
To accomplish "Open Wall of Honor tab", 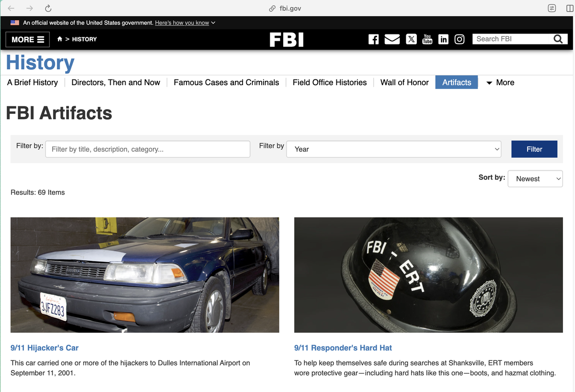I will pyautogui.click(x=404, y=82).
